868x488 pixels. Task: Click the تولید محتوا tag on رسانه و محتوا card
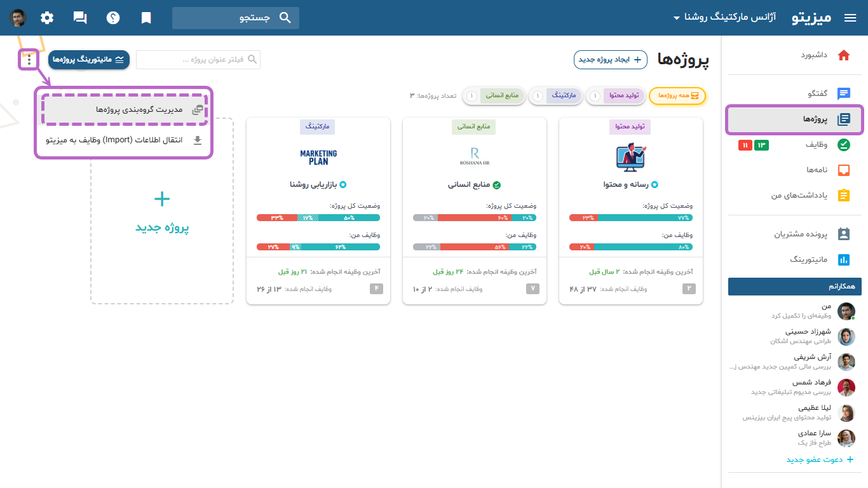point(630,126)
